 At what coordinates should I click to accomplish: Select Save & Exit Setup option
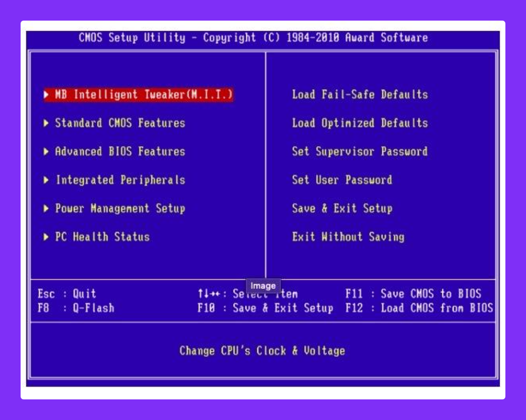(342, 208)
